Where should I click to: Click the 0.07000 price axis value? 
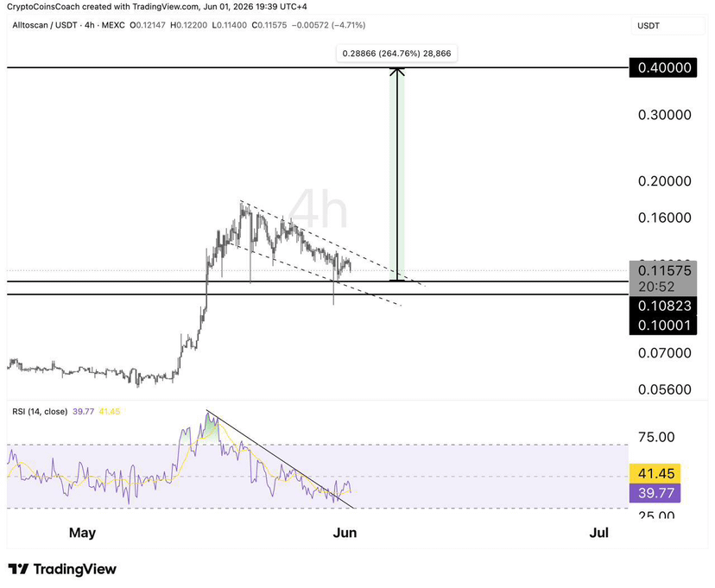point(664,353)
